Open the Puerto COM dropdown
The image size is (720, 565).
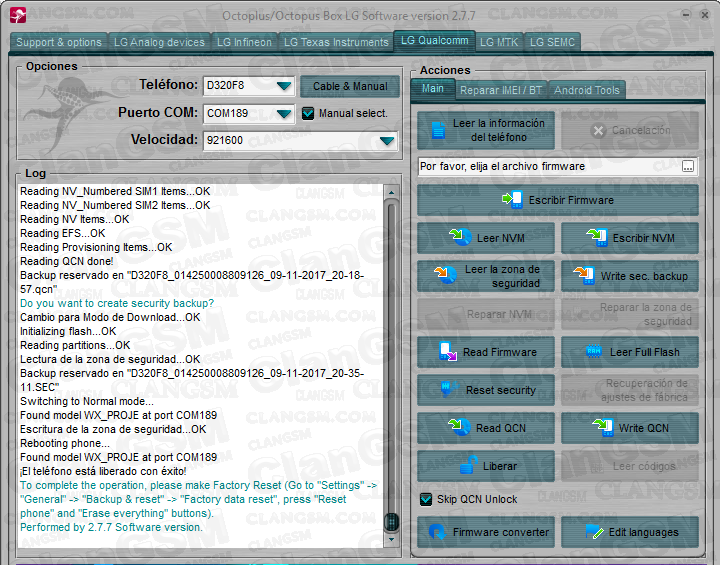284,113
